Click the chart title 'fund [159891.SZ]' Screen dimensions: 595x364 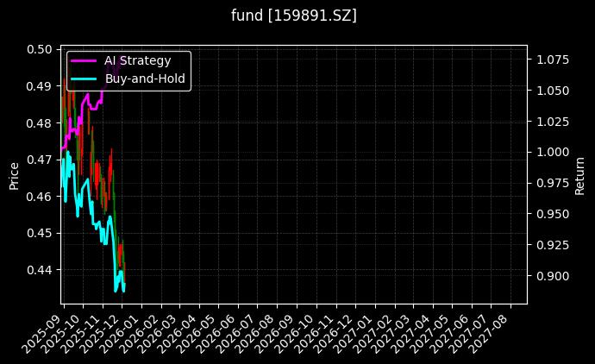pos(294,16)
